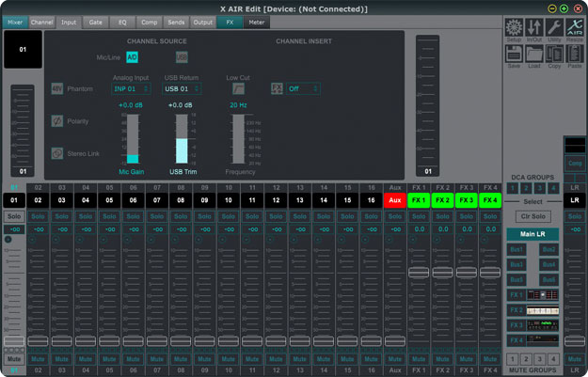588x377 pixels.
Task: Mute channel 01
Action: [14, 359]
